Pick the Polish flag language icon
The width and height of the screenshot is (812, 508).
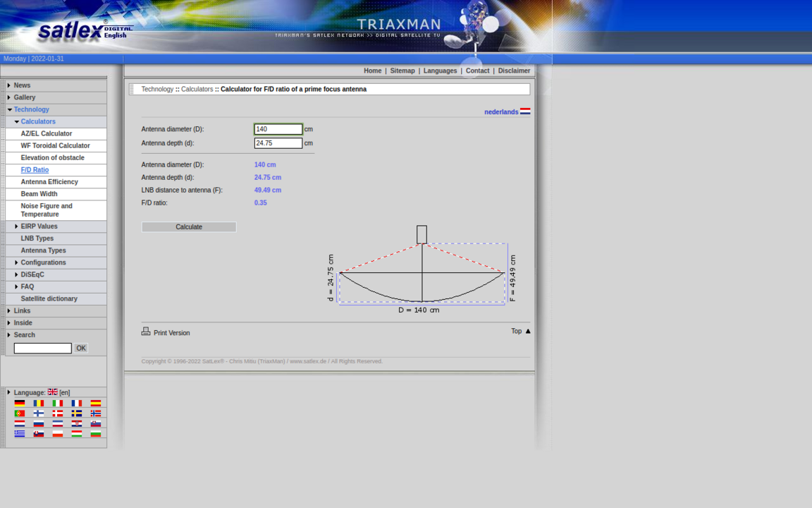tap(57, 433)
